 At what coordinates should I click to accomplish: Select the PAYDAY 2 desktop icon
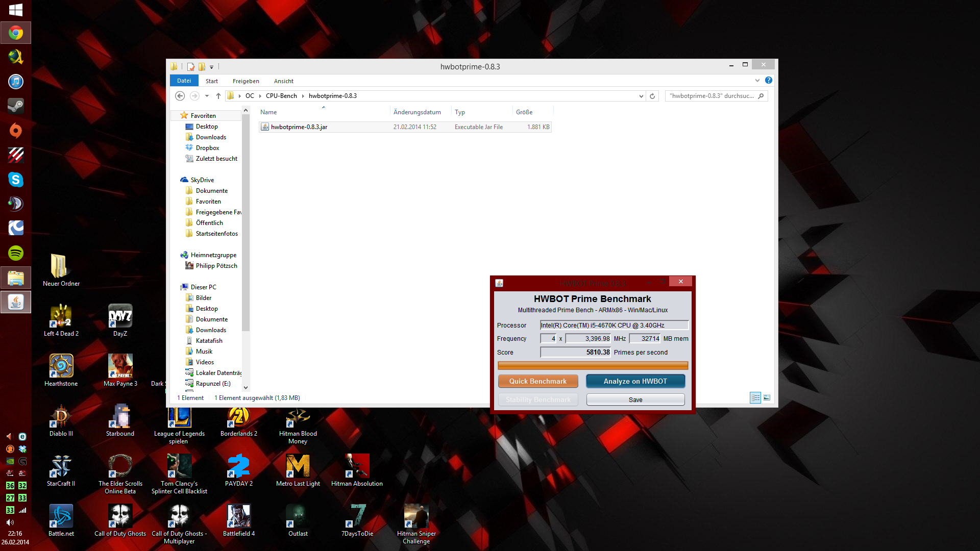coord(239,470)
